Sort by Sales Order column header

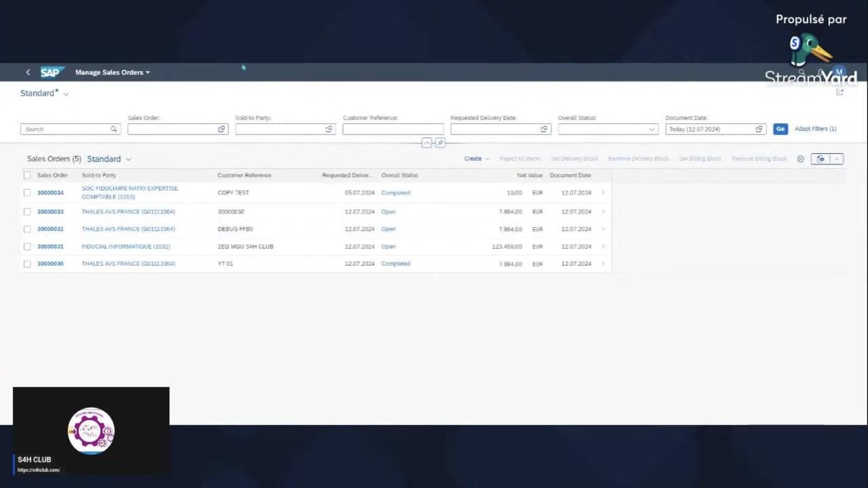pos(52,176)
